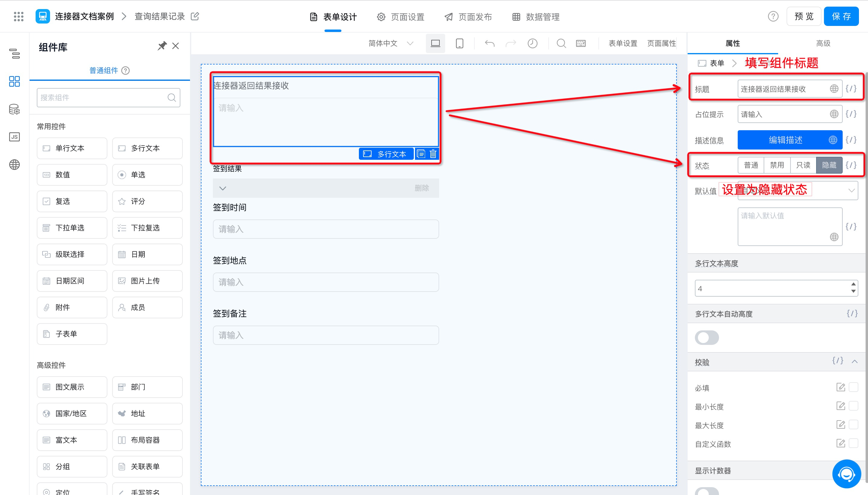
Task: Open the 默认值 type dropdown
Action: [798, 191]
